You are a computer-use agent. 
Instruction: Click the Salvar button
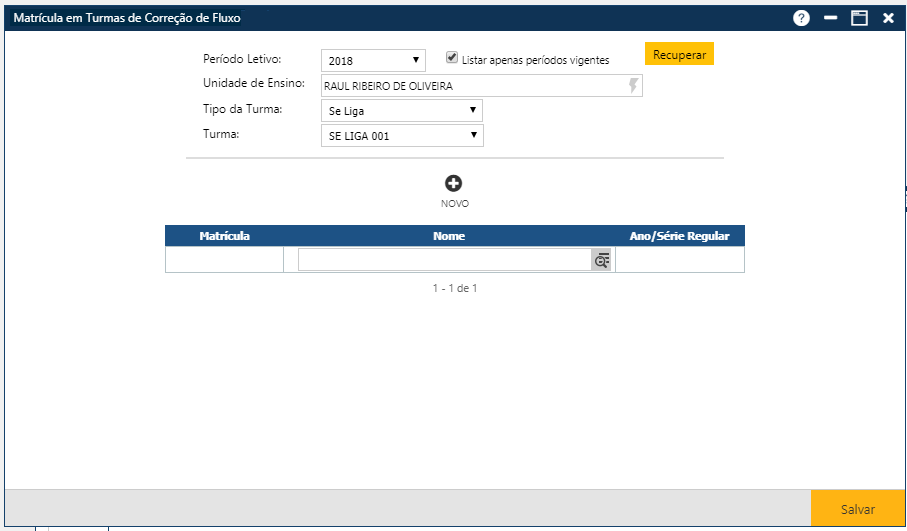tap(857, 509)
